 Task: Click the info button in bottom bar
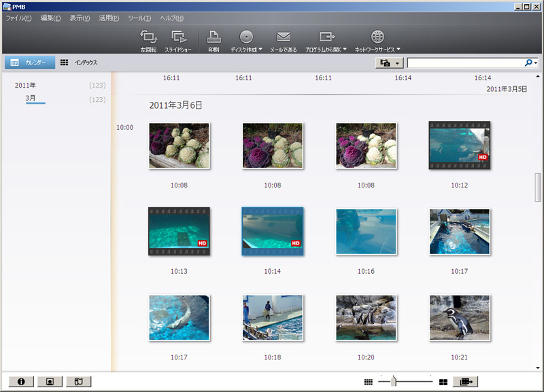(21, 382)
